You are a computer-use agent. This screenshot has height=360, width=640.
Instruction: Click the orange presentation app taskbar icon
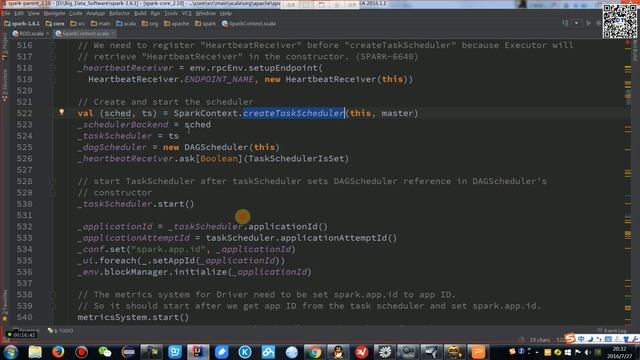(x=478, y=352)
